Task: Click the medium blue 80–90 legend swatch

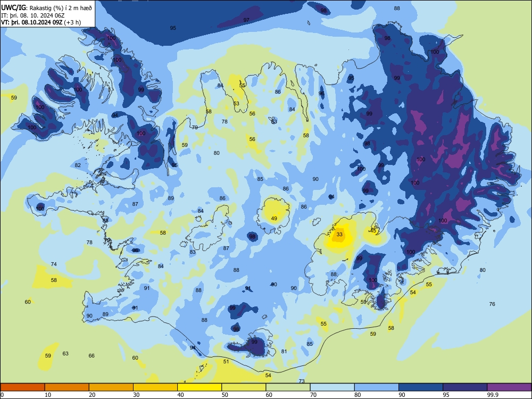Action: (377, 387)
